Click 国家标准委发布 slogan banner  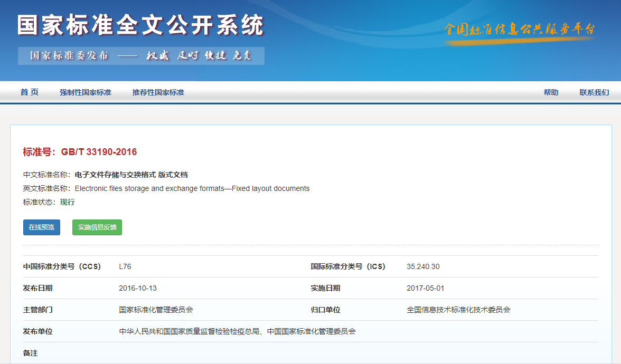click(x=141, y=56)
